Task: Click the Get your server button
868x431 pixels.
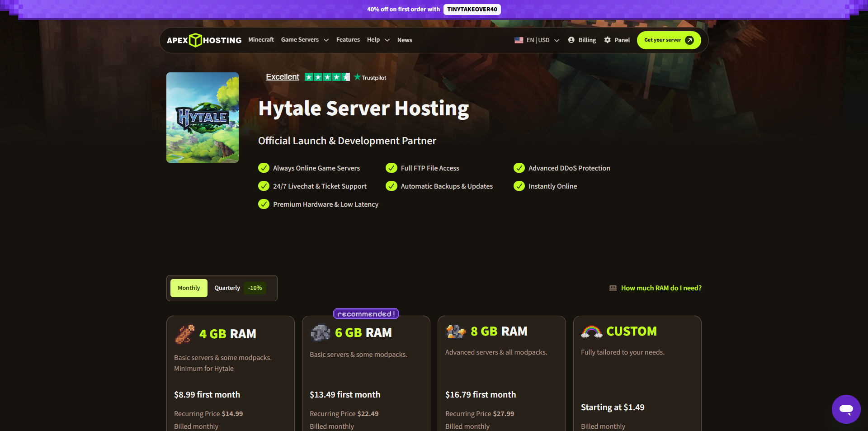Action: pyautogui.click(x=669, y=40)
